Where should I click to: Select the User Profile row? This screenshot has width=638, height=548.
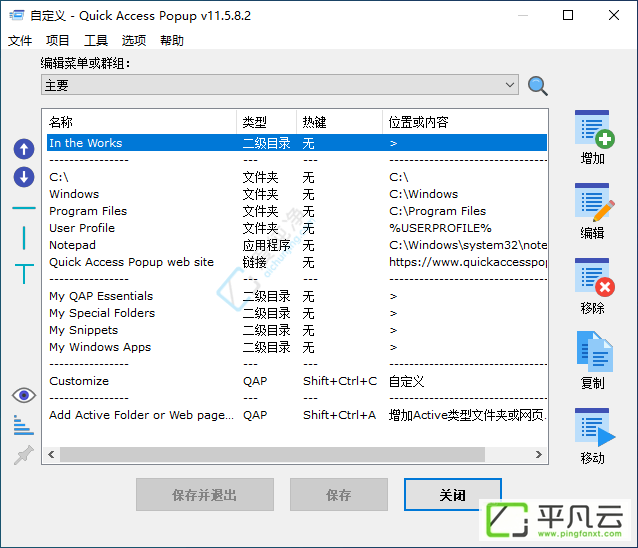pyautogui.click(x=297, y=228)
